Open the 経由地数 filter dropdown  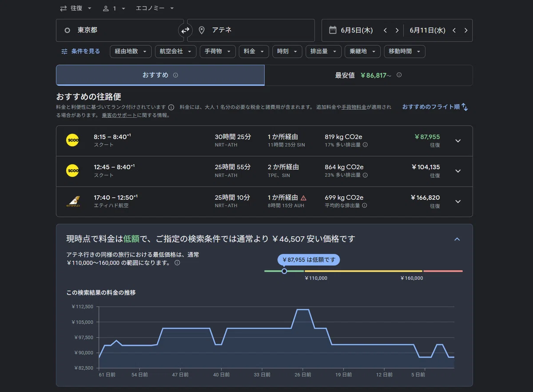[x=131, y=51]
